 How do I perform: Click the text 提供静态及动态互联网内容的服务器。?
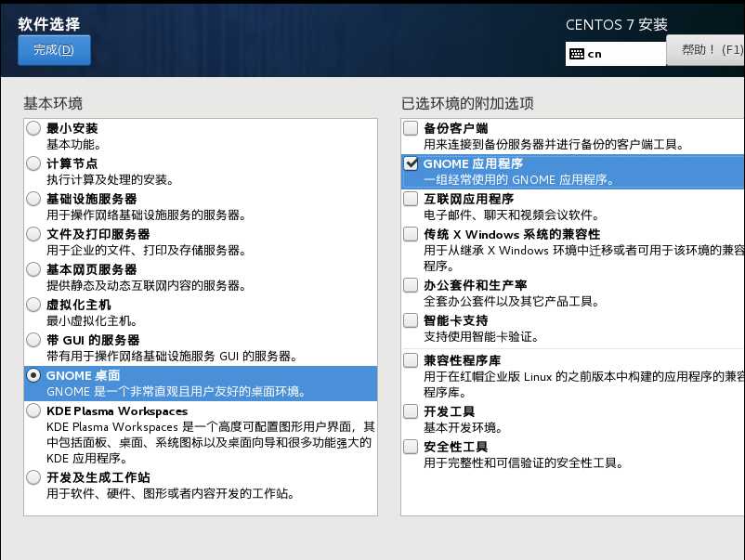(147, 285)
